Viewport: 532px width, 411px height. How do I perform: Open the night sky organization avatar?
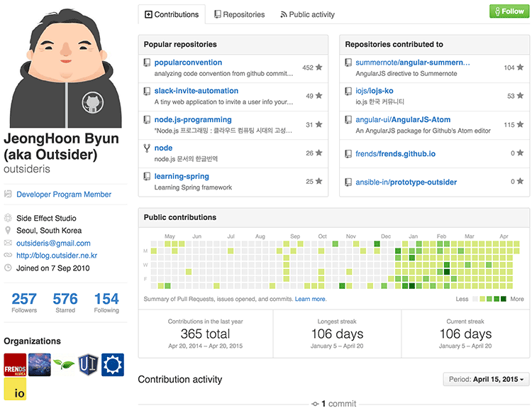point(39,365)
